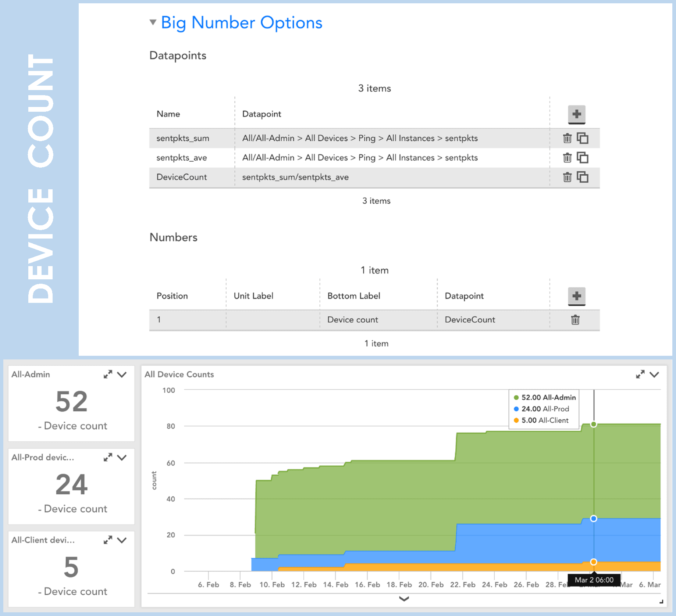676x616 pixels.
Task: Click the sentpkts_sum/sentpkts_ave expression
Action: tap(295, 177)
